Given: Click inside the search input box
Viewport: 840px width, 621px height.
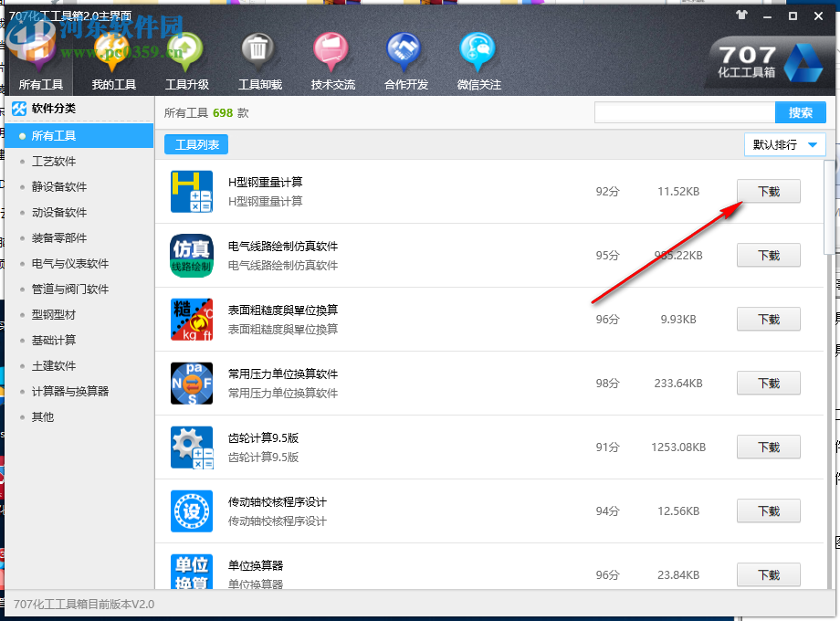Looking at the screenshot, I should 685,111.
